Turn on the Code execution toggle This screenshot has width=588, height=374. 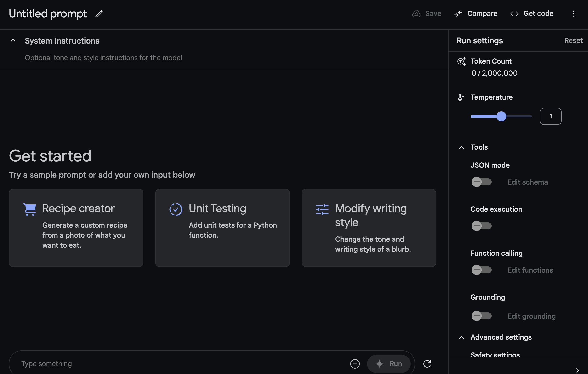point(481,226)
